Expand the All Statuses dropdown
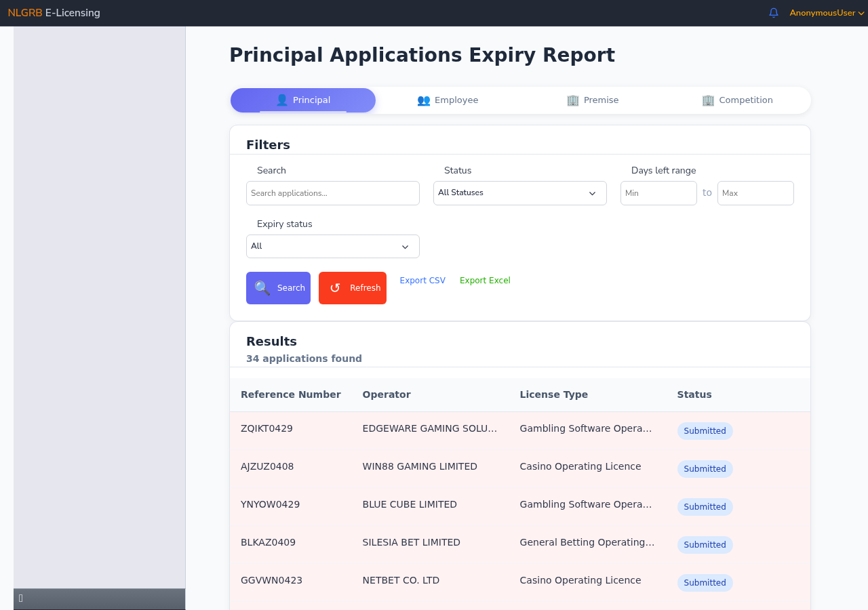This screenshot has height=610, width=868. click(520, 193)
